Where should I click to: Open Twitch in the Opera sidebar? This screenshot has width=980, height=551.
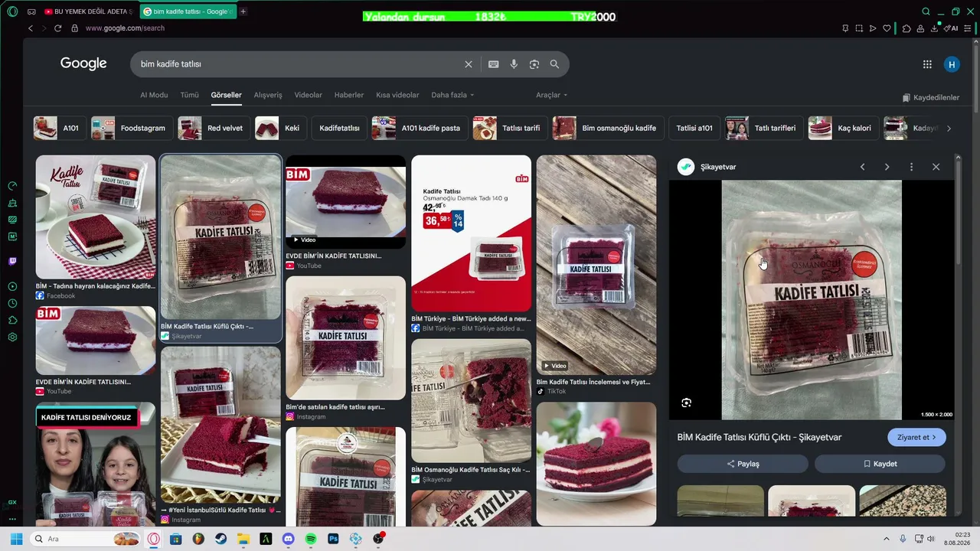tap(12, 261)
